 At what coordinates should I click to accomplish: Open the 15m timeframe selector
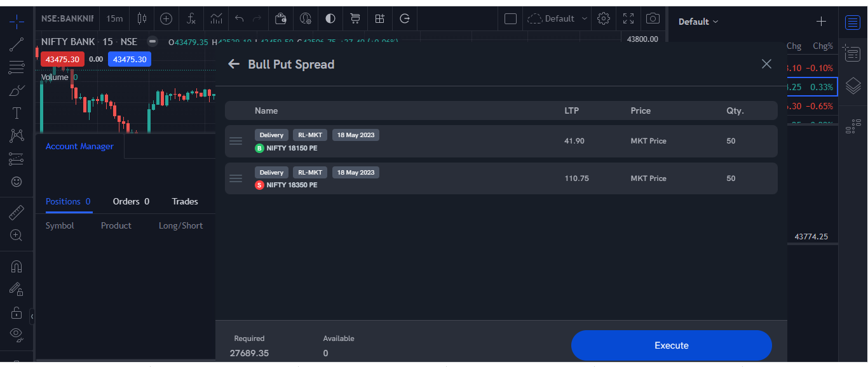click(x=115, y=18)
